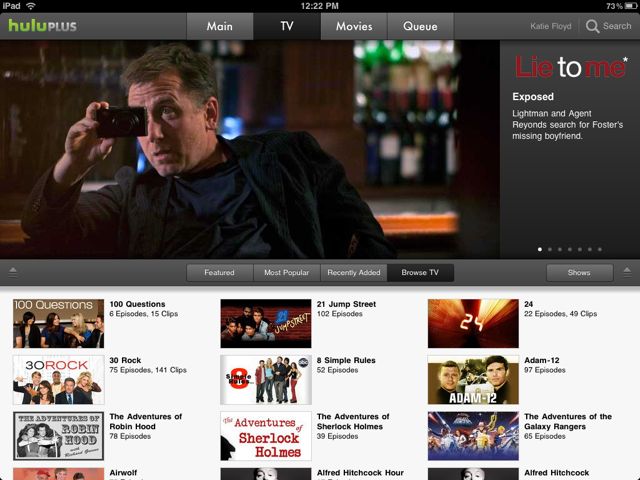This screenshot has width=640, height=480.
Task: Open the Robin Hood thumbnail
Action: point(58,436)
